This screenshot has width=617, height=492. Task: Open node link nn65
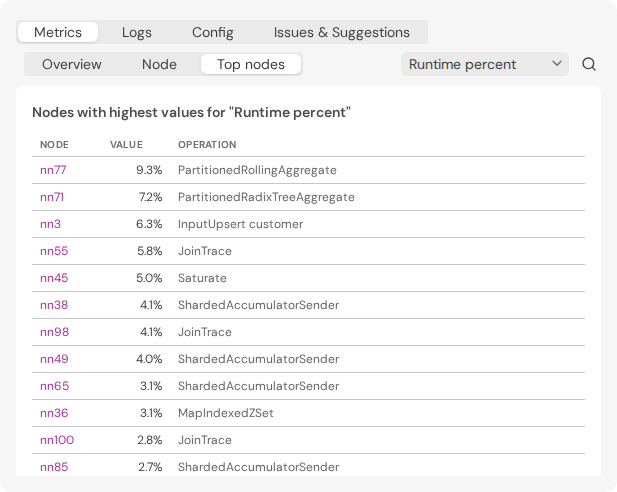click(x=54, y=386)
